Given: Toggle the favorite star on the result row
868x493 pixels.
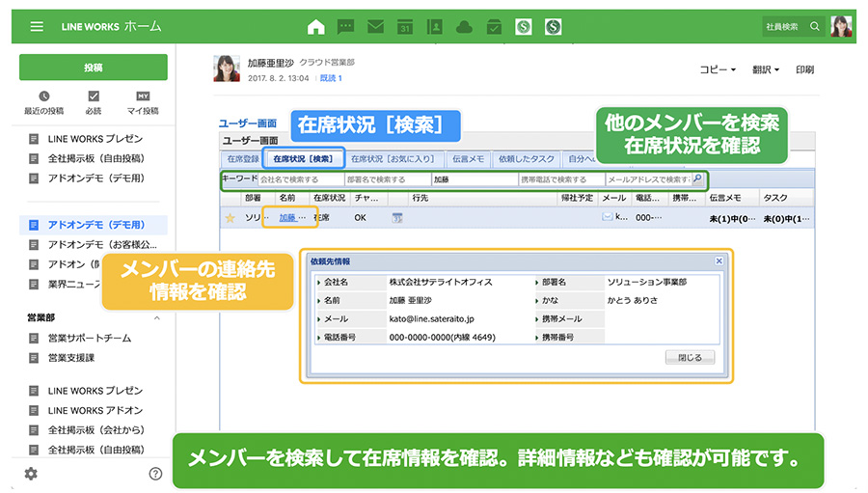Looking at the screenshot, I should [230, 218].
